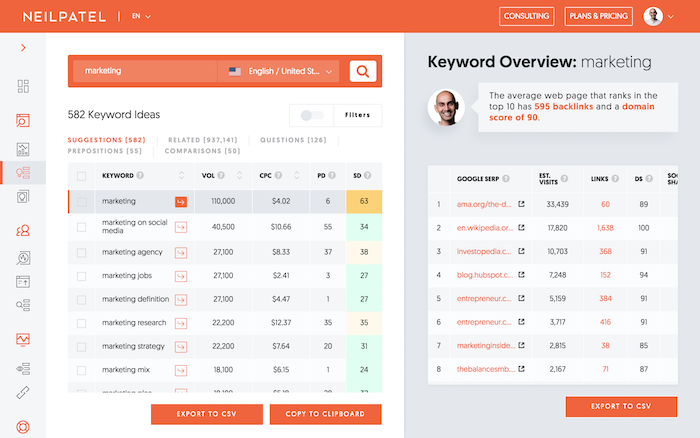The height and width of the screenshot is (438, 700).
Task: Open the thebalancesmb... SERP link
Action: (x=486, y=369)
